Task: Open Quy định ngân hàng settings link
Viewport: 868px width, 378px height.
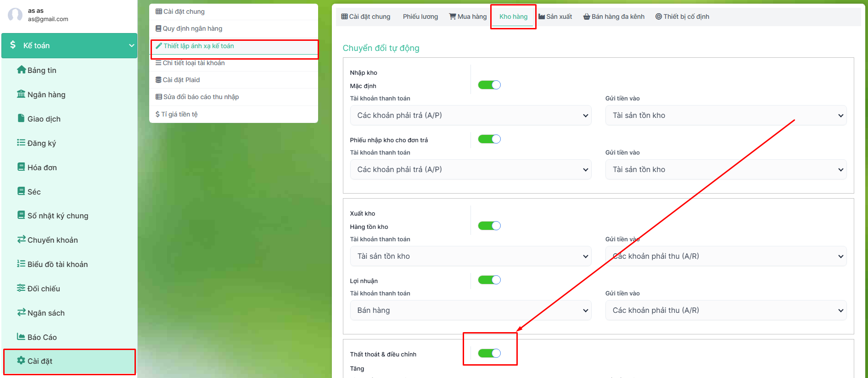Action: click(192, 28)
